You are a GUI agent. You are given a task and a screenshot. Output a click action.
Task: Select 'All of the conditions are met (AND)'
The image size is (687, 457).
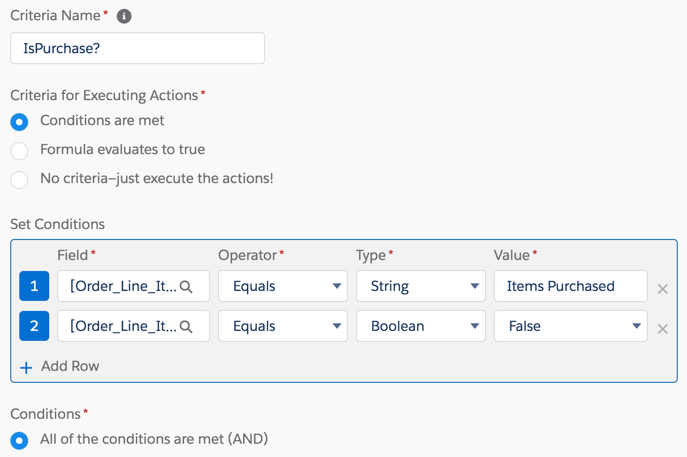[x=19, y=440]
